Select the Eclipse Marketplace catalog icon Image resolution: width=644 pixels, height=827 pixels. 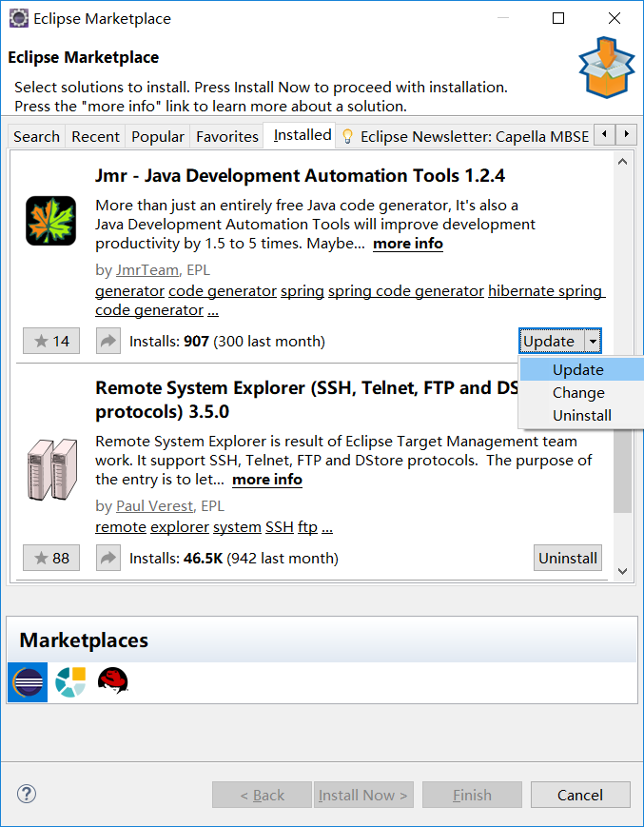coord(28,682)
